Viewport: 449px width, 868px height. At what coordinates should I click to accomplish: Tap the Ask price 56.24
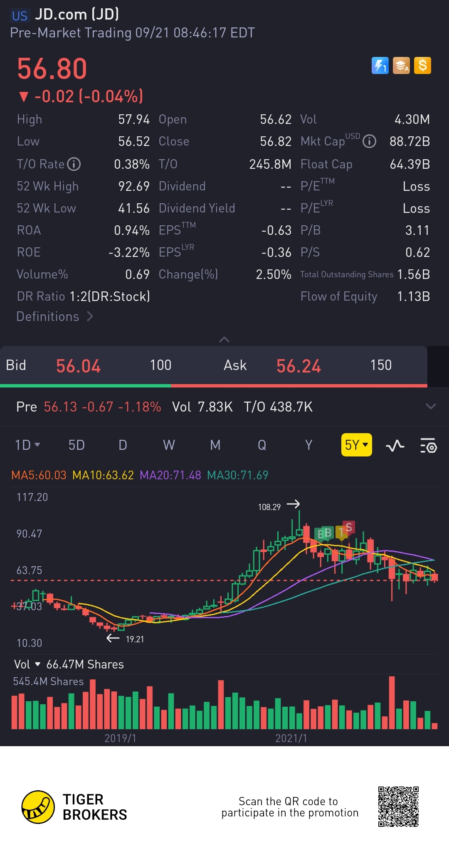pyautogui.click(x=299, y=366)
